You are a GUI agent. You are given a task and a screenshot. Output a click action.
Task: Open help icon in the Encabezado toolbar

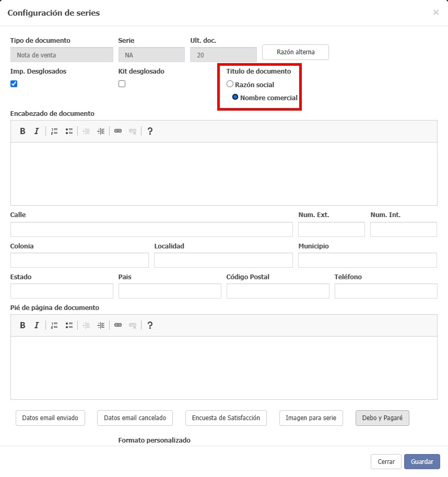pos(150,132)
